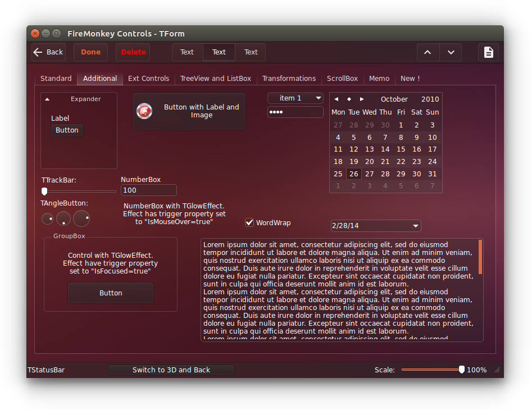This screenshot has height=410, width=532.
Task: Click the Done button
Action: 90,52
